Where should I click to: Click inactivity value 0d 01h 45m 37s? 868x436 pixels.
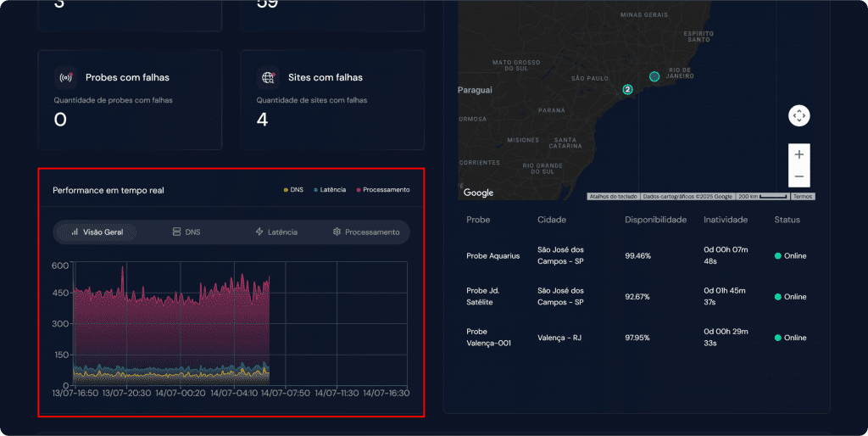click(x=725, y=296)
